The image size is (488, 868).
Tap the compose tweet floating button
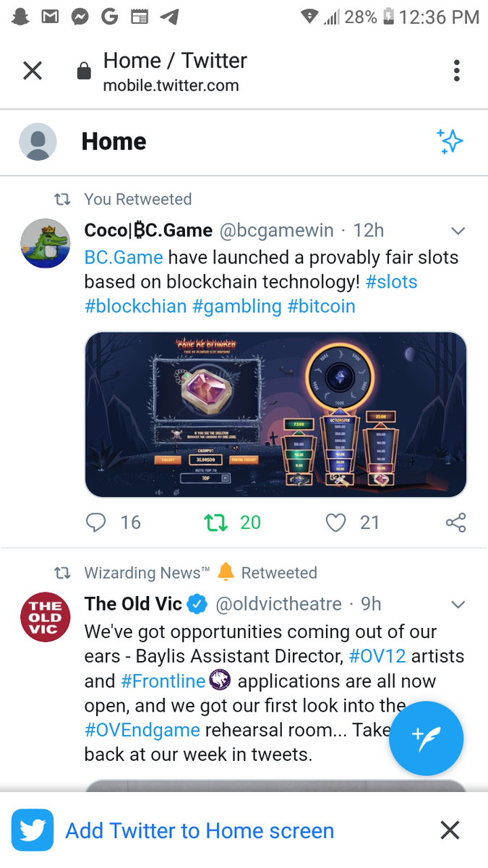[426, 739]
